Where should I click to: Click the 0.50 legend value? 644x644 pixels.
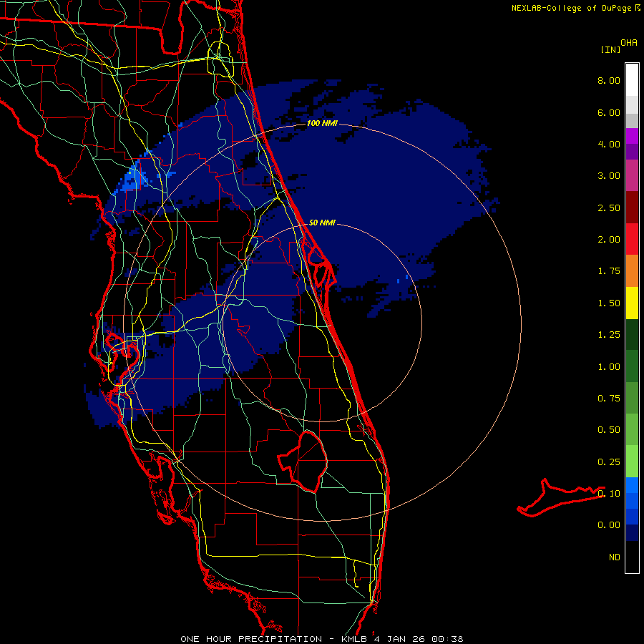tap(609, 430)
